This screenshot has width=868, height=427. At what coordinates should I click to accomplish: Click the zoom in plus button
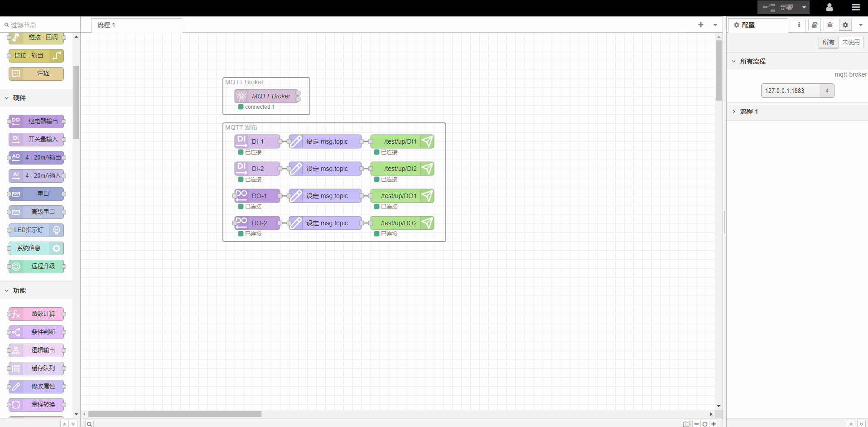point(714,424)
